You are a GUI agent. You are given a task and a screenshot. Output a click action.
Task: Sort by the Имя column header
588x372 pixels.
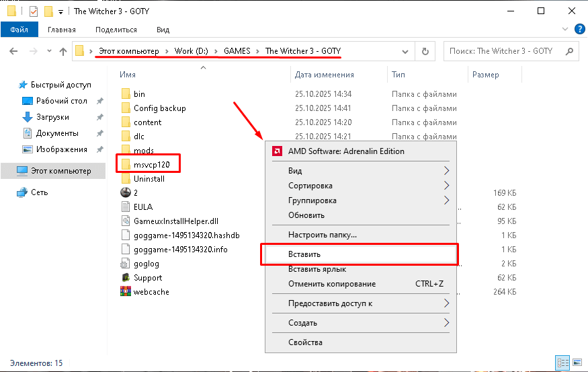tap(128, 75)
